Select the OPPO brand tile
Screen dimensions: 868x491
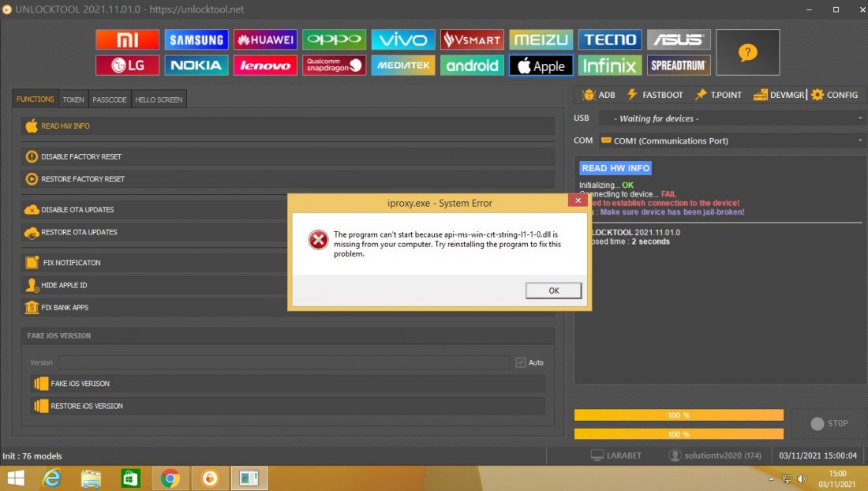click(335, 39)
